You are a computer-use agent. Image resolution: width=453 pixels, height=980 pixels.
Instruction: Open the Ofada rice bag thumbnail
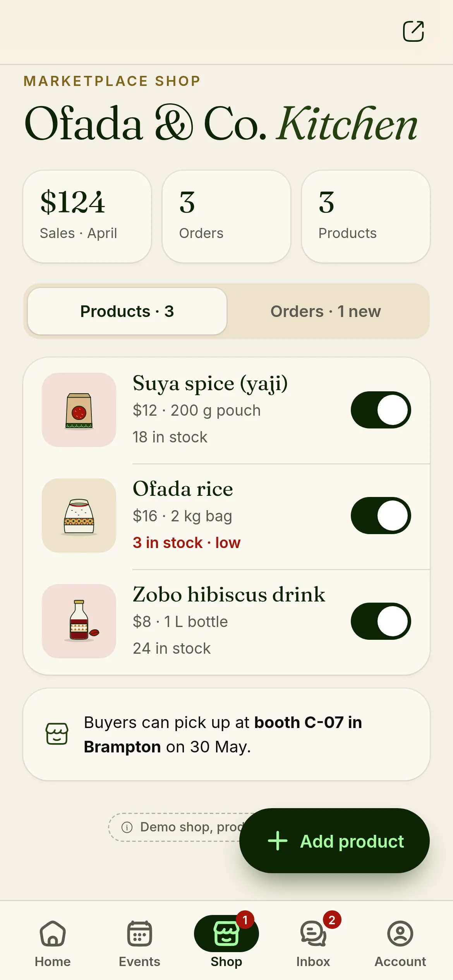(79, 516)
